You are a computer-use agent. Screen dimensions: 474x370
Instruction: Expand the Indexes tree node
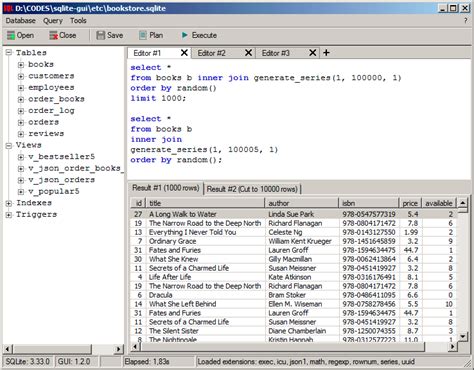click(9, 203)
